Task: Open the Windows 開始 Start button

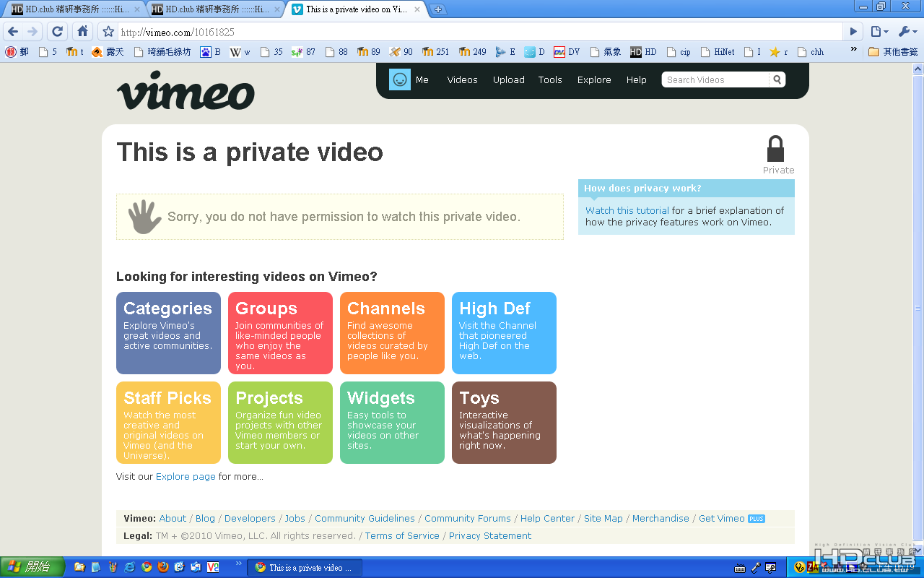Action: [x=32, y=567]
